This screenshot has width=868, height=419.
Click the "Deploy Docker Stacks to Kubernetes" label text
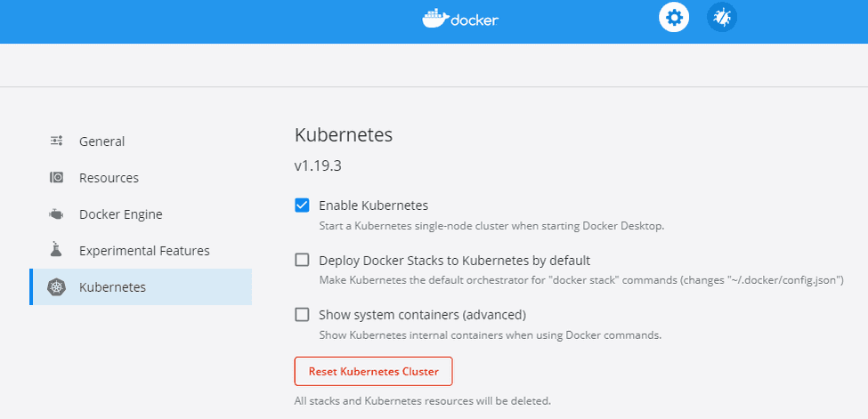click(454, 261)
